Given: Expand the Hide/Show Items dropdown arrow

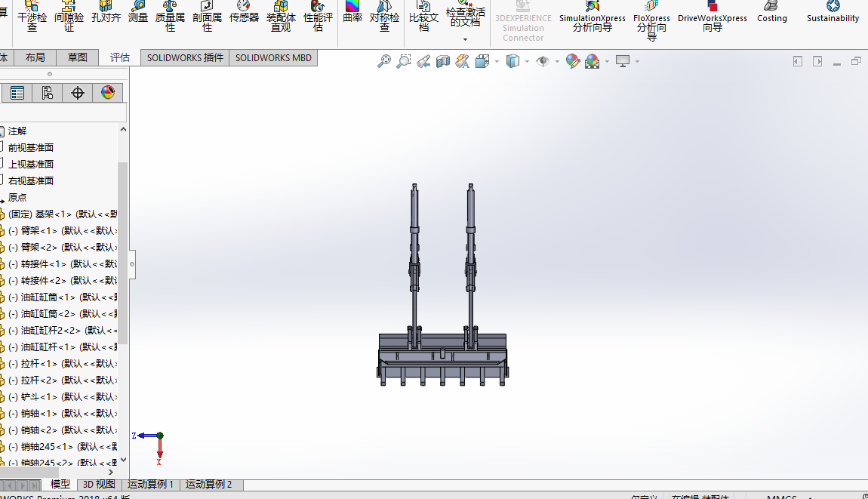Looking at the screenshot, I should (557, 61).
